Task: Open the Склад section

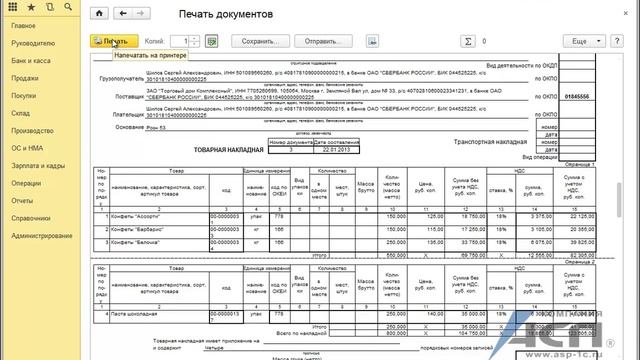Action: pos(20,113)
